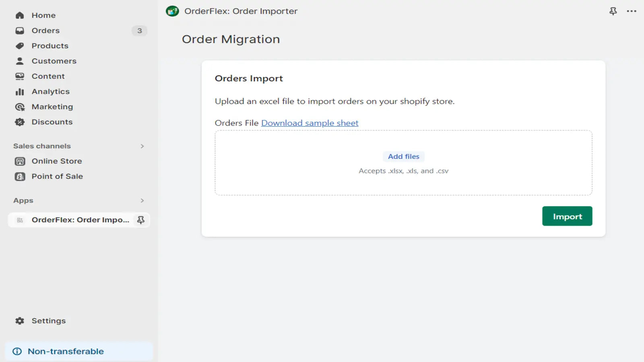Open the Content section
The width and height of the screenshot is (644, 362).
click(48, 76)
